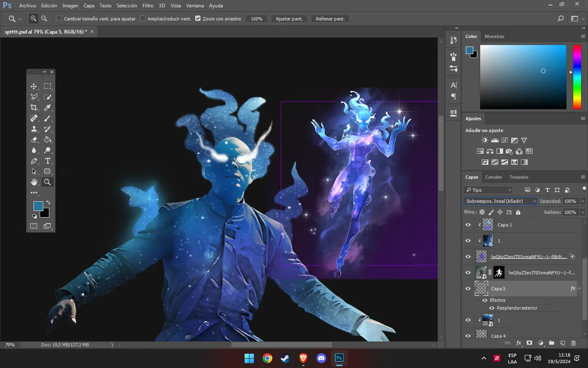This screenshot has height=368, width=588.
Task: Select the Hand tool
Action: pos(34,182)
